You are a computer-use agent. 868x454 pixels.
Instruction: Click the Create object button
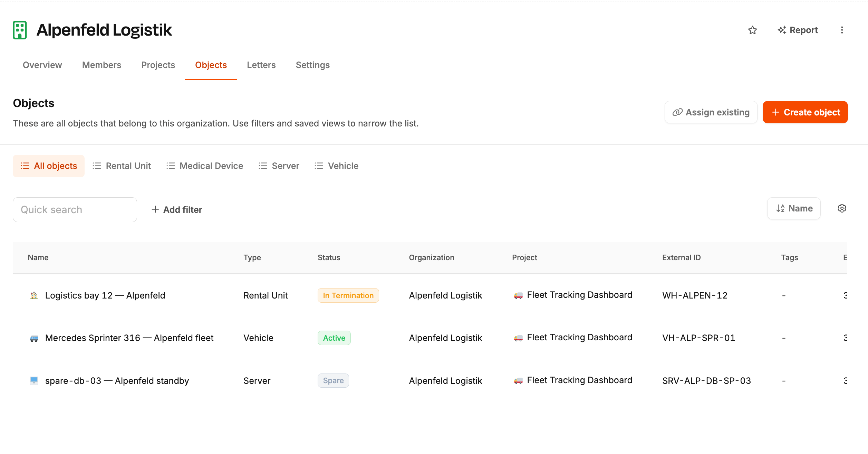click(x=805, y=112)
